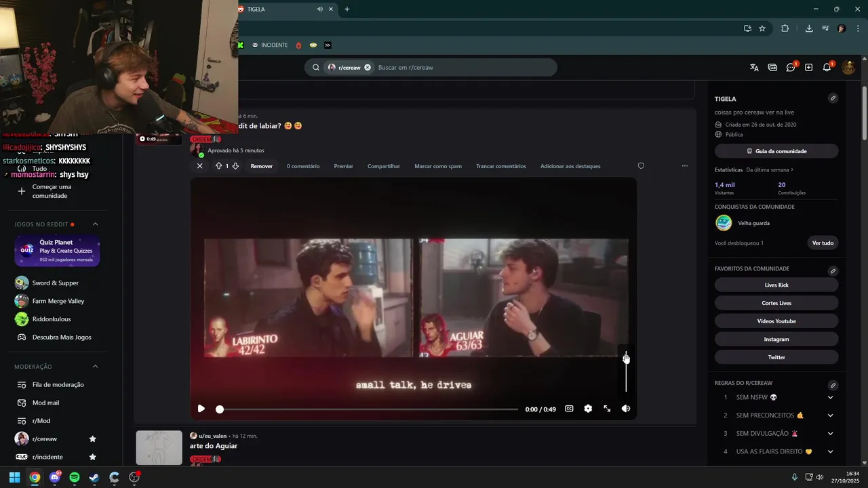Open Steam from the taskbar

click(x=94, y=477)
